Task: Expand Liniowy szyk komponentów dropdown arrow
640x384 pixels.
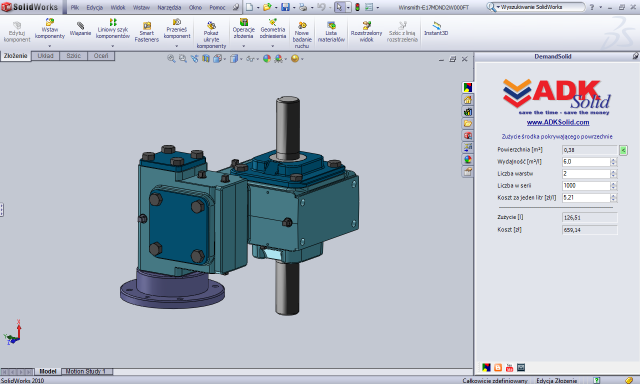Action: coord(113,46)
